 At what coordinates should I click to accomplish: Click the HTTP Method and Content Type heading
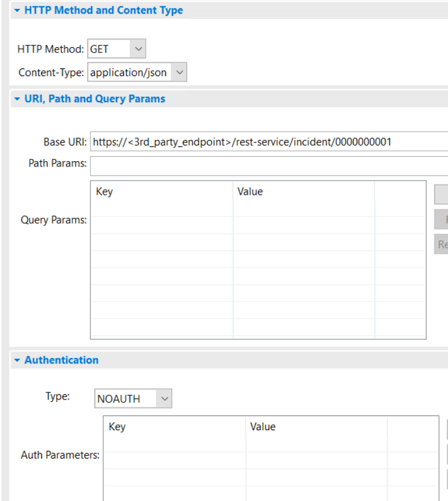click(x=103, y=10)
